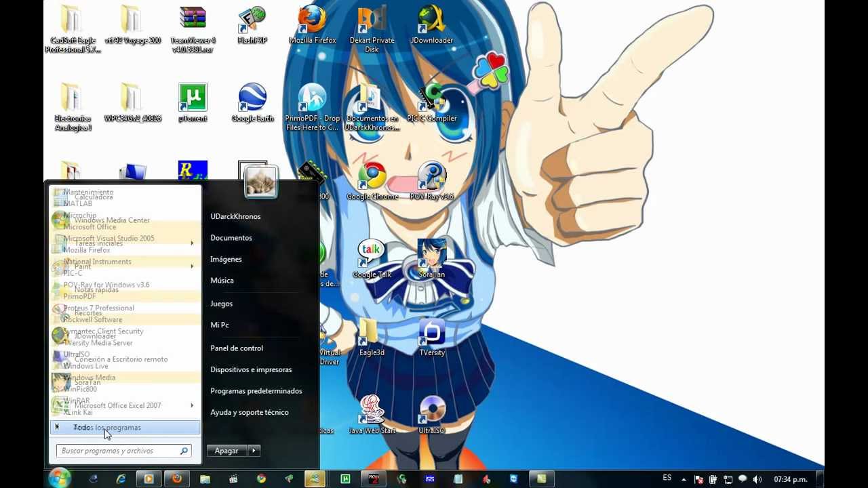Open Juegos from the Start menu
Viewport: 868px width, 488px height.
(x=221, y=304)
